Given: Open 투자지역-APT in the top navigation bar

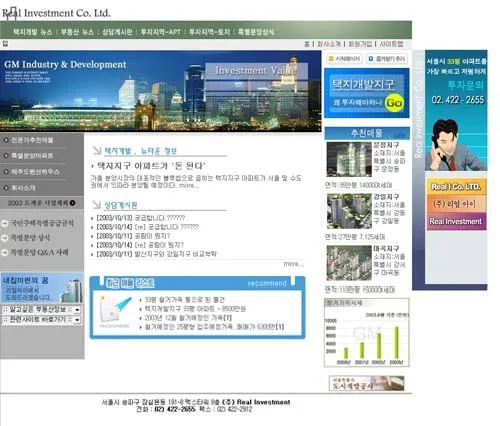Looking at the screenshot, I should click(160, 32).
